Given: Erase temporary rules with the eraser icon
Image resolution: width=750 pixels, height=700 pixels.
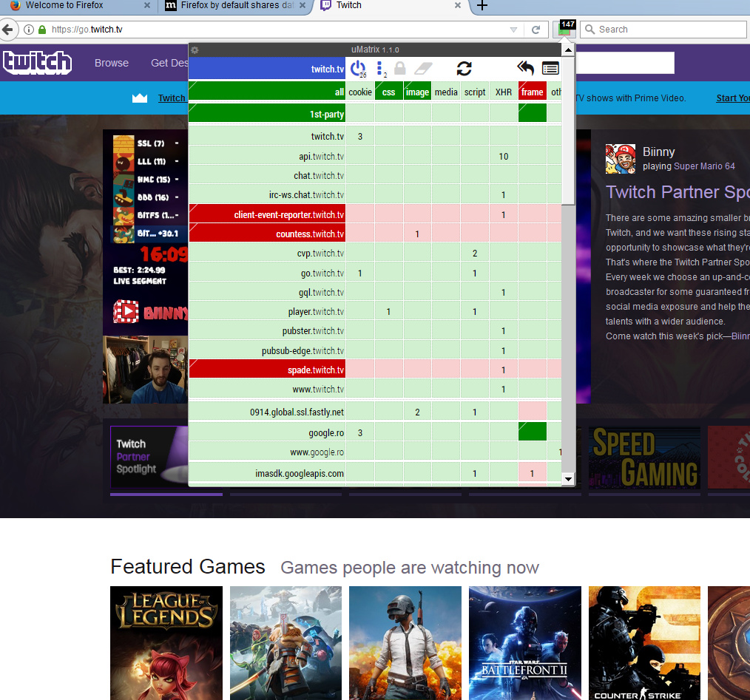Looking at the screenshot, I should (x=423, y=68).
